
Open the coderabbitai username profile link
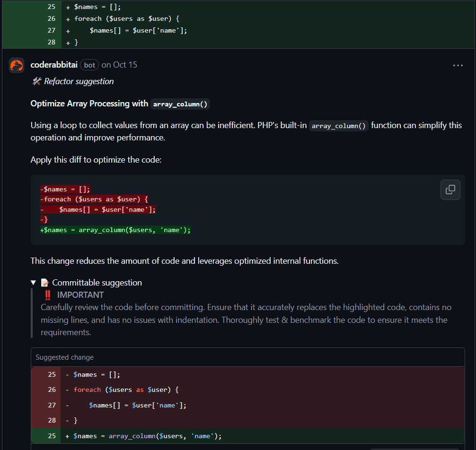[x=54, y=65]
